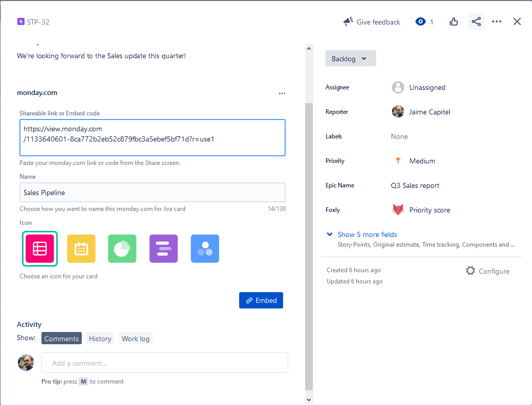Screen dimensions: 532x405
Task: Click the Configure gear icon
Action: [x=470, y=271]
